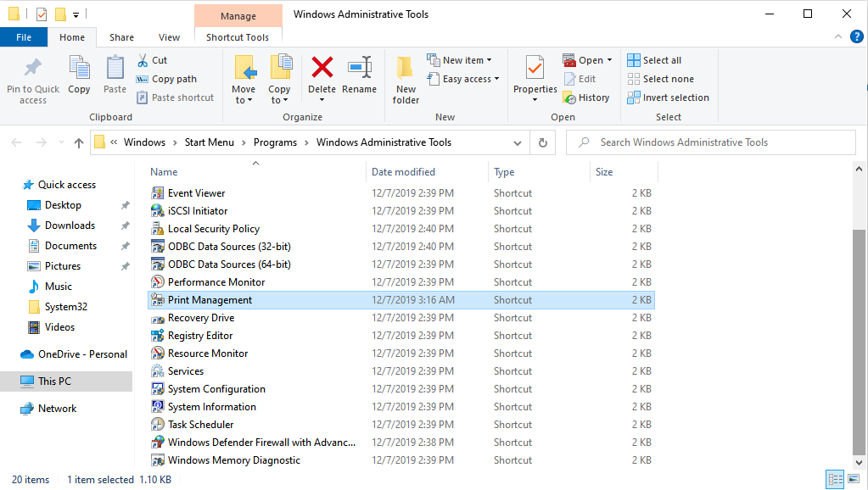Open the Easy access dropdown
Screen dimensions: 868x490
tap(496, 79)
